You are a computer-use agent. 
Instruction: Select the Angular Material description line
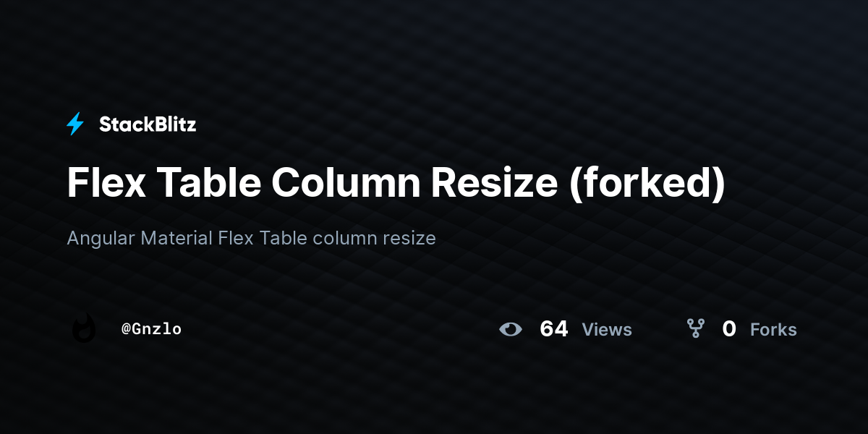click(251, 238)
